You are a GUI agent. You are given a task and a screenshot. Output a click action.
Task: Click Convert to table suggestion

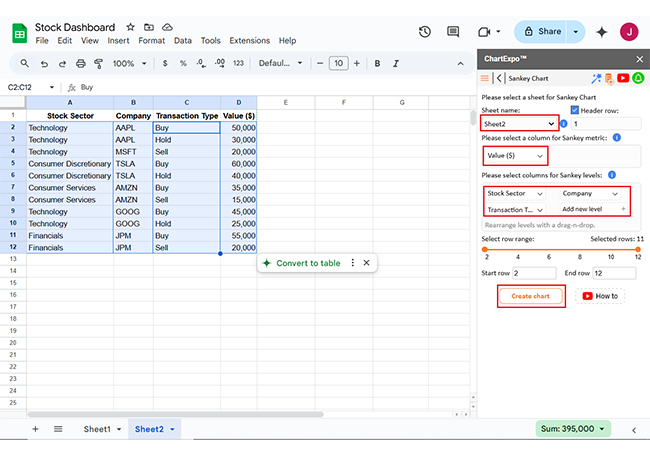click(x=308, y=263)
